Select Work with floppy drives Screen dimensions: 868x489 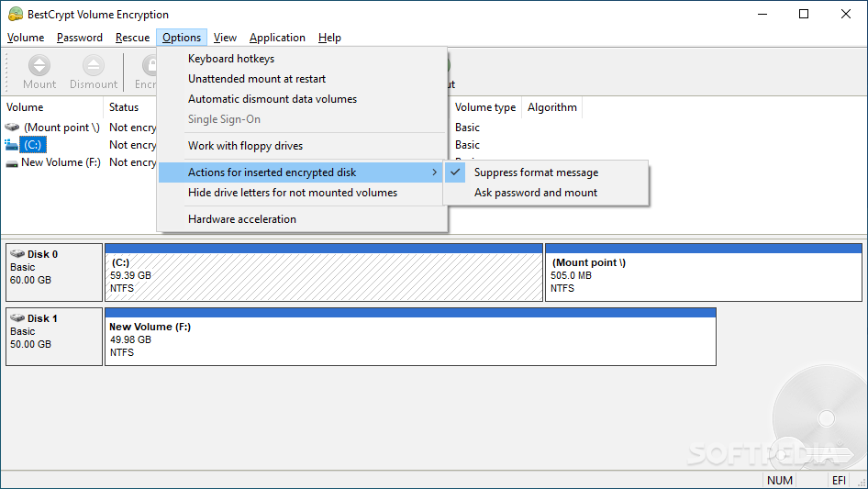(x=301, y=146)
